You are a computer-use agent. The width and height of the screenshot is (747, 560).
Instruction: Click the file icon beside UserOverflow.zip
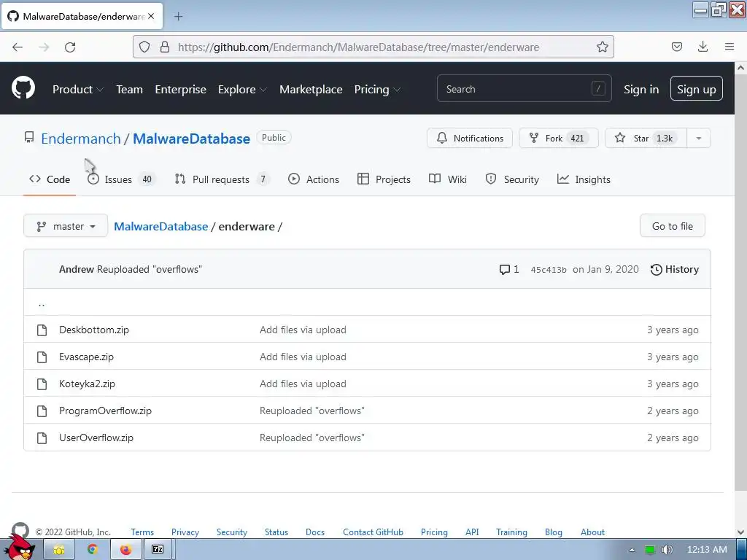42,438
